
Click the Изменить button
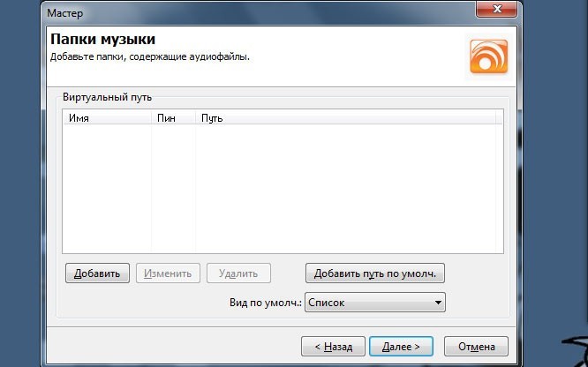(168, 273)
